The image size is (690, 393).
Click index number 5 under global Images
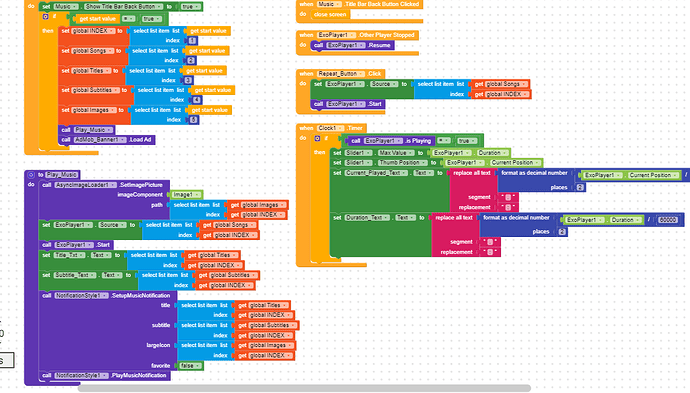[x=193, y=120]
